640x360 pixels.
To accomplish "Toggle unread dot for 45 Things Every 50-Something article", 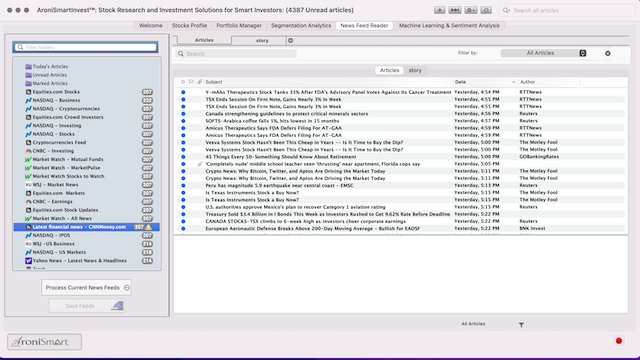I will click(183, 157).
